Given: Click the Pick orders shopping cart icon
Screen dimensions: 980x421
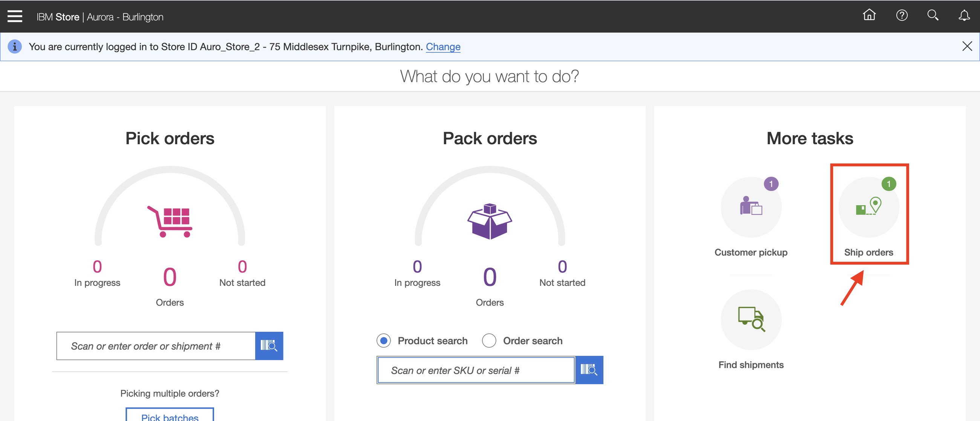Looking at the screenshot, I should 170,221.
